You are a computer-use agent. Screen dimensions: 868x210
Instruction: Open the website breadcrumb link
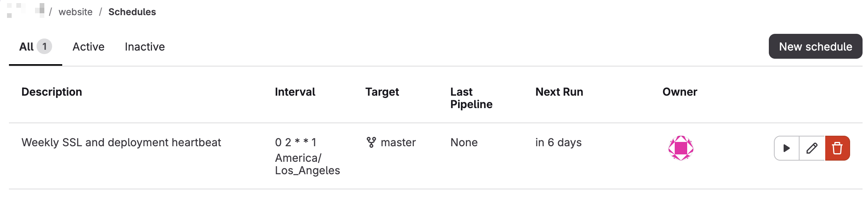[x=75, y=12]
